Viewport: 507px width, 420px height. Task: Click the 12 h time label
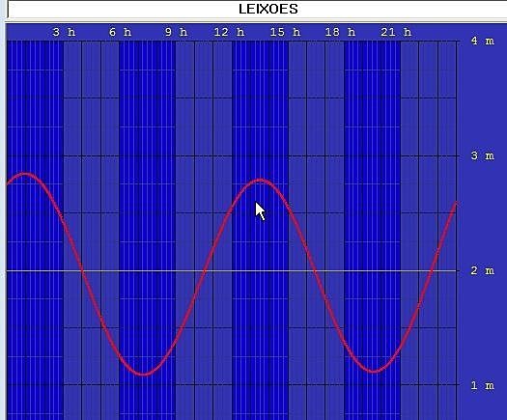(x=229, y=32)
